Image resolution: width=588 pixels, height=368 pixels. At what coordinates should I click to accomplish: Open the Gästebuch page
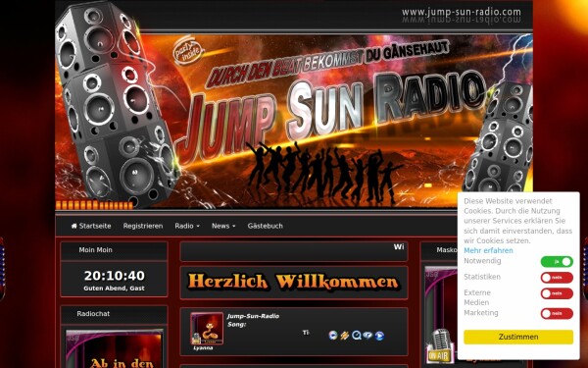(266, 226)
